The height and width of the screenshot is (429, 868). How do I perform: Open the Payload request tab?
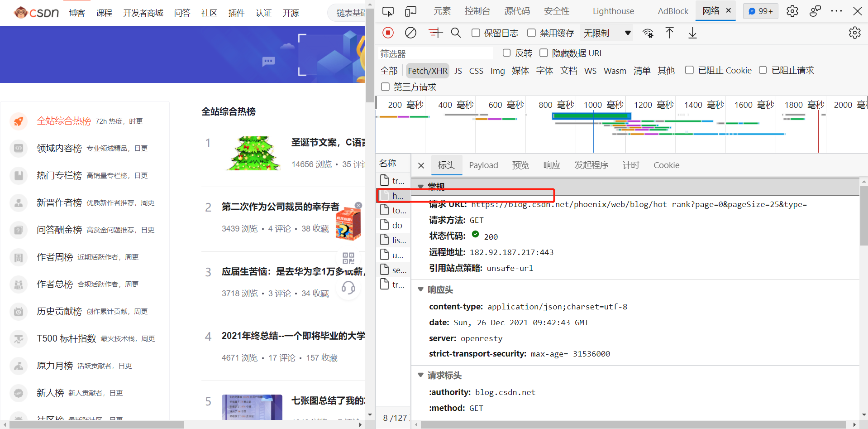[483, 165]
